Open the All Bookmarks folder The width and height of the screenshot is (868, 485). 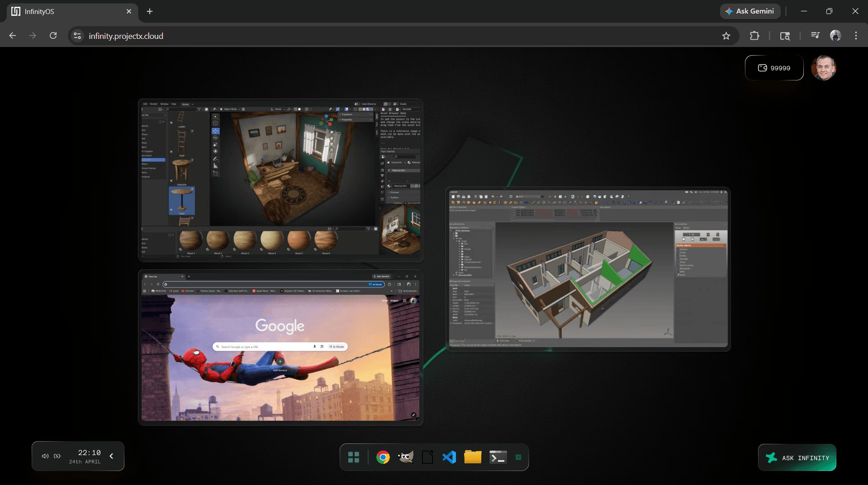408,291
